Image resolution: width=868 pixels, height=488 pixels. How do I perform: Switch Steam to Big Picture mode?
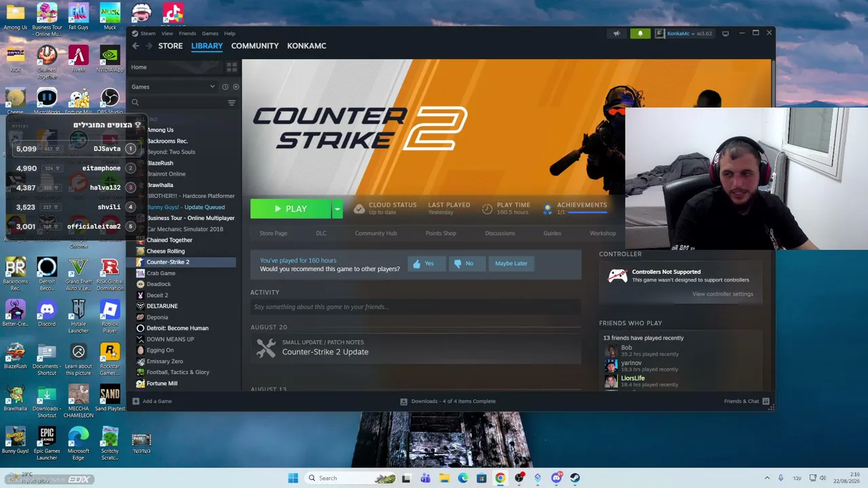pos(725,33)
